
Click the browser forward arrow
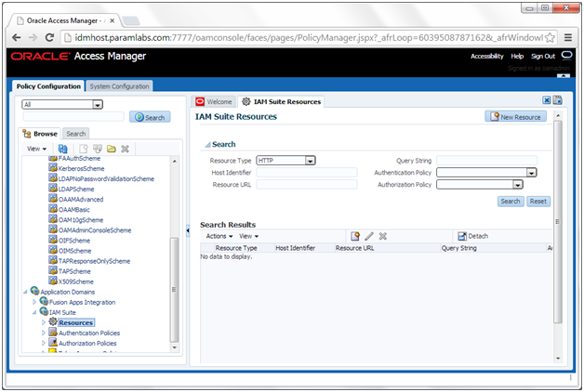[x=33, y=37]
